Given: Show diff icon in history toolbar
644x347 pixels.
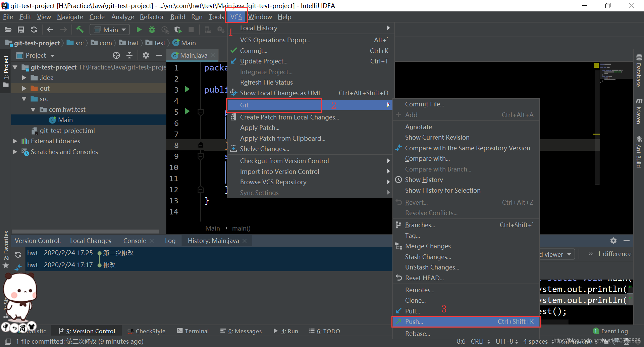Looking at the screenshot, I should click(18, 267).
